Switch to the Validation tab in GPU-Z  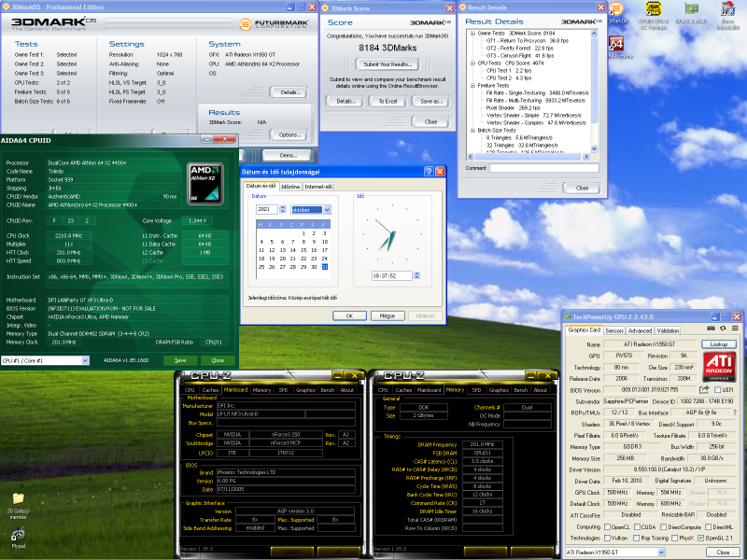coord(668,330)
